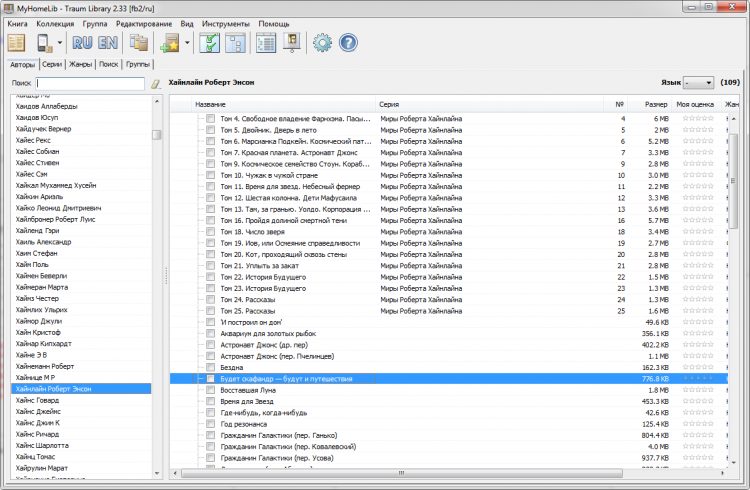The image size is (750, 490).
Task: Select author Хайн Поль
Action: pos(32,265)
